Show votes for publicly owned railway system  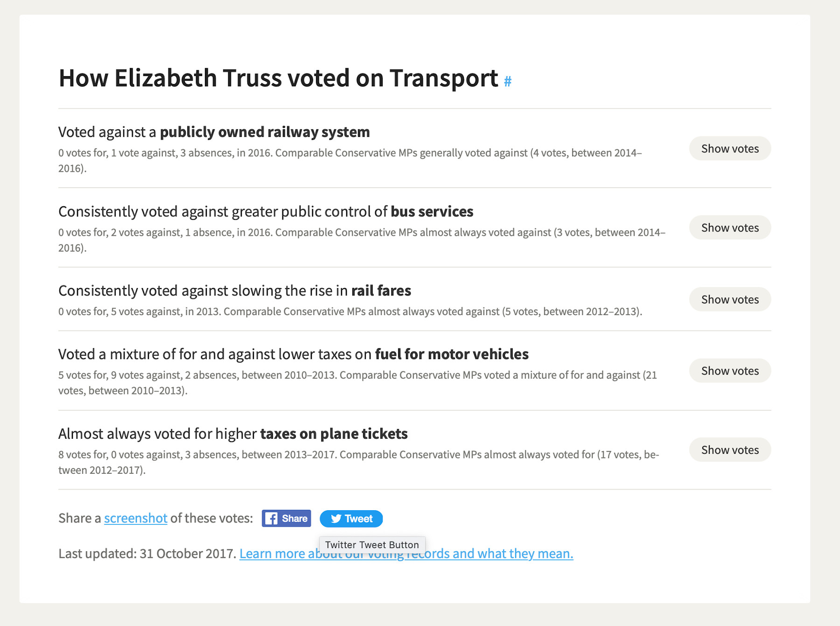click(x=729, y=148)
